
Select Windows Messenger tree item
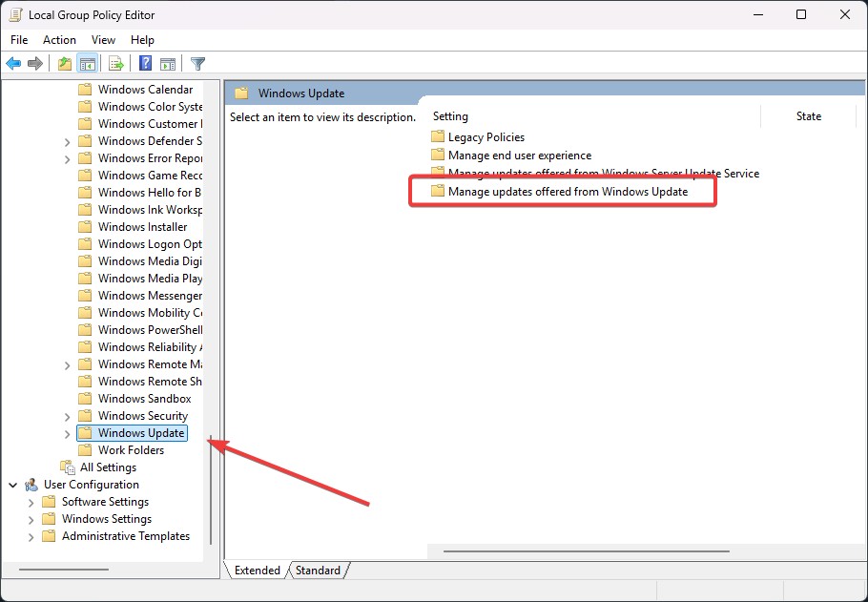(150, 296)
